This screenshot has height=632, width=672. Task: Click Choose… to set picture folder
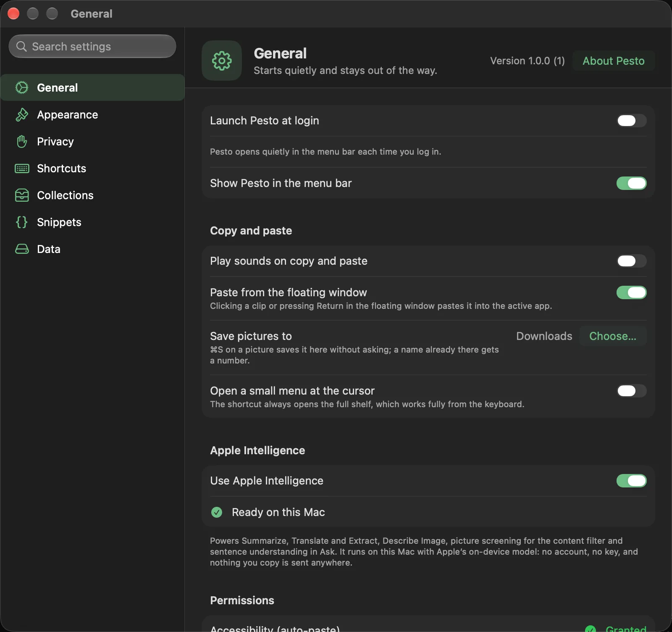point(613,336)
